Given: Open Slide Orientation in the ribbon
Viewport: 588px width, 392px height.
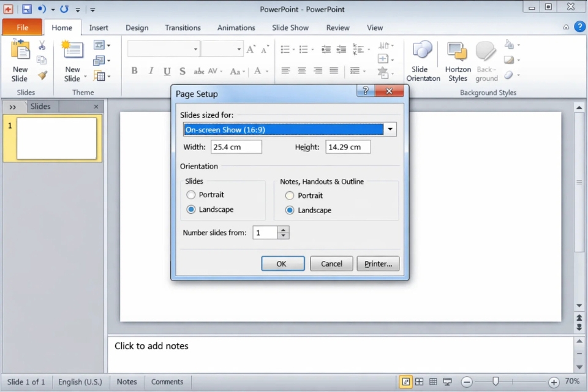Looking at the screenshot, I should tap(422, 61).
